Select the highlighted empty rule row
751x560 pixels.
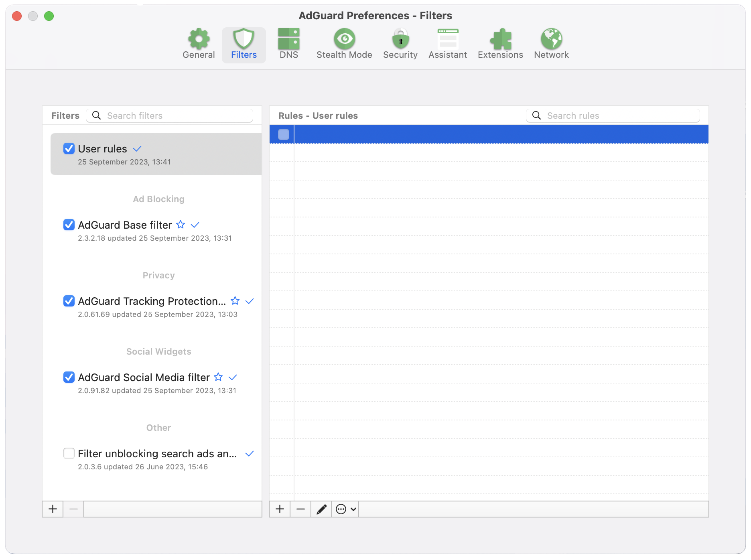[489, 134]
